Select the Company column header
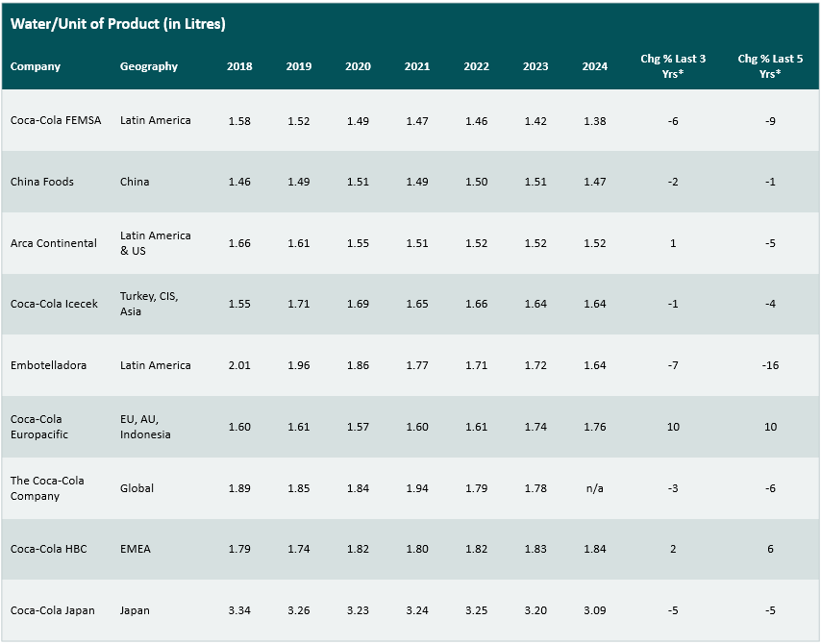 [x=36, y=66]
